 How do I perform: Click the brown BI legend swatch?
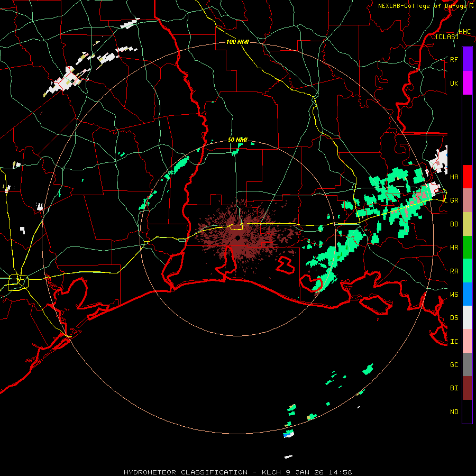[467, 388]
